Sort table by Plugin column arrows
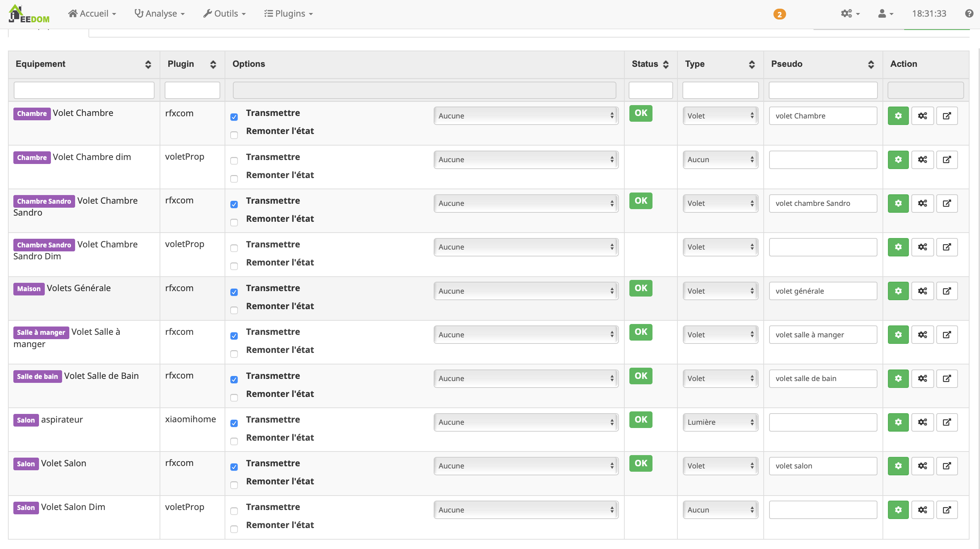This screenshot has height=549, width=980. (x=213, y=64)
